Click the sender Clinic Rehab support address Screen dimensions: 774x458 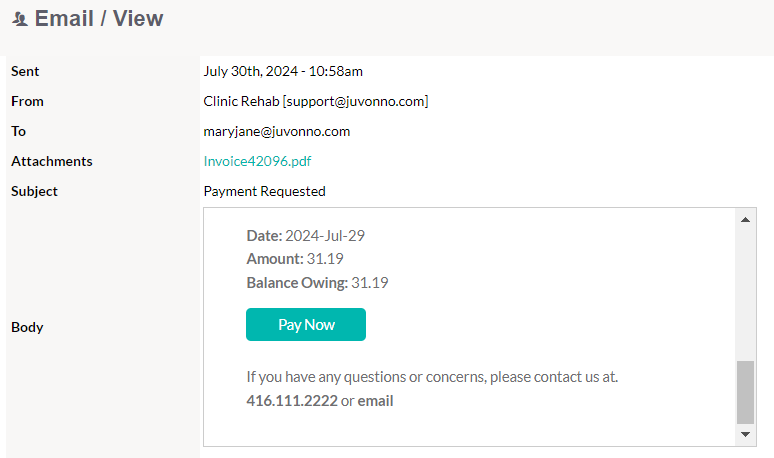pos(316,101)
